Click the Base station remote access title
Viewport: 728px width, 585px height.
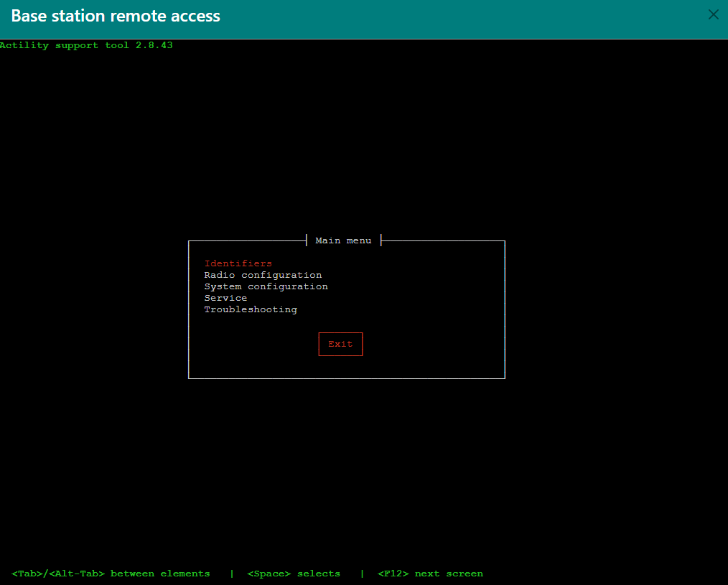pos(116,16)
